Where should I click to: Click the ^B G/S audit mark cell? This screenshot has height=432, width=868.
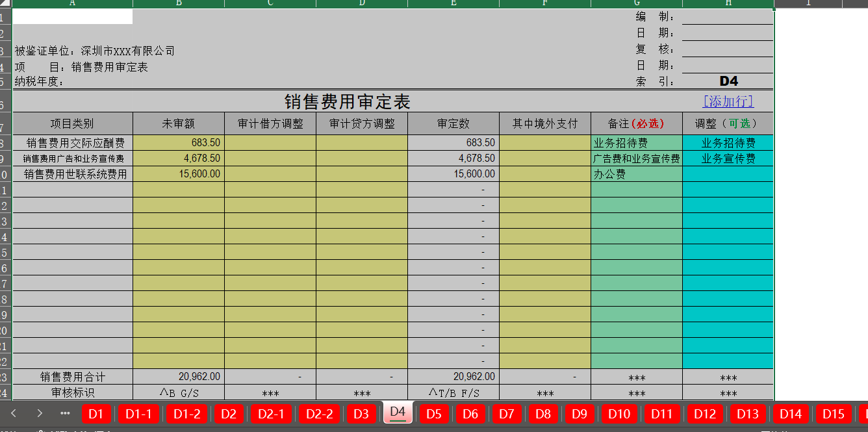point(179,392)
